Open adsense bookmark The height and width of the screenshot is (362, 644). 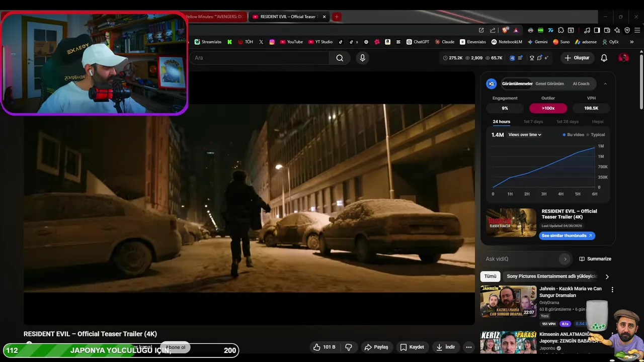(x=586, y=42)
